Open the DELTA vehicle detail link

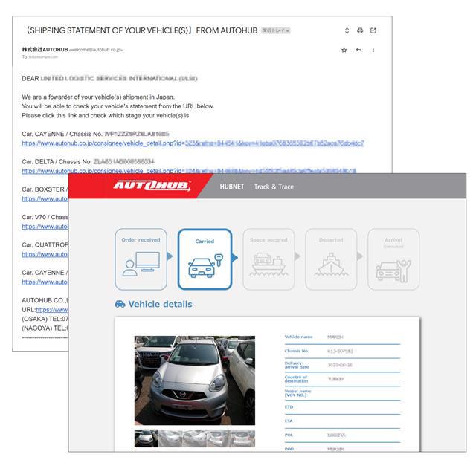[x=189, y=171]
